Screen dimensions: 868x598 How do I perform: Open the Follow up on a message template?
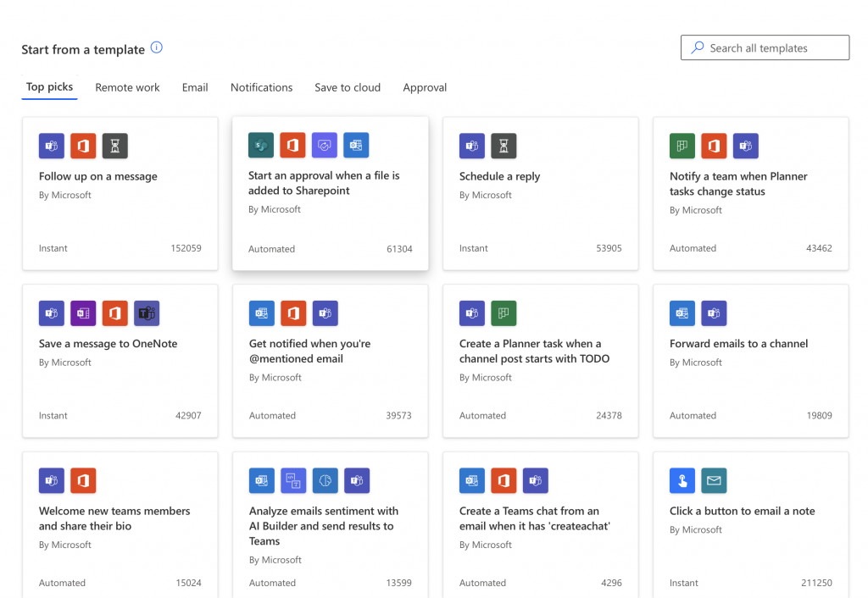coord(120,194)
